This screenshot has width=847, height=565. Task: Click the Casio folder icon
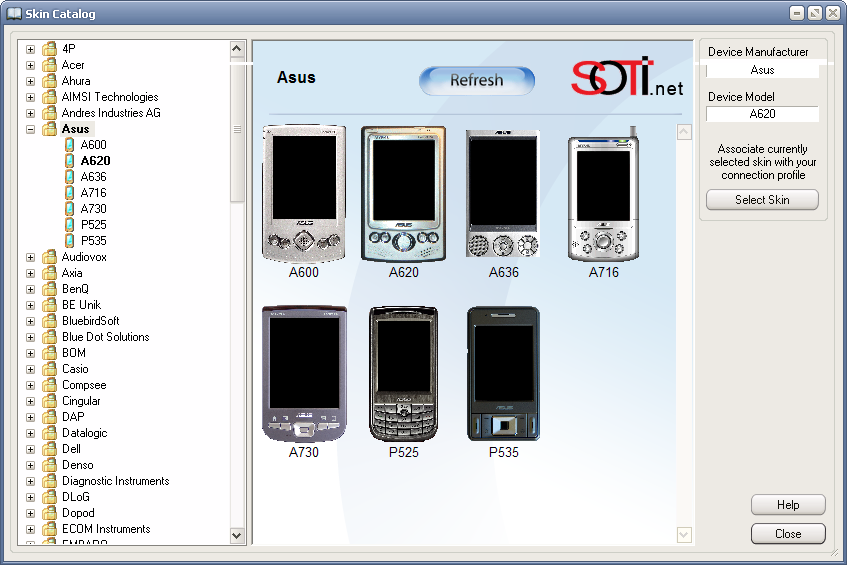(x=49, y=369)
